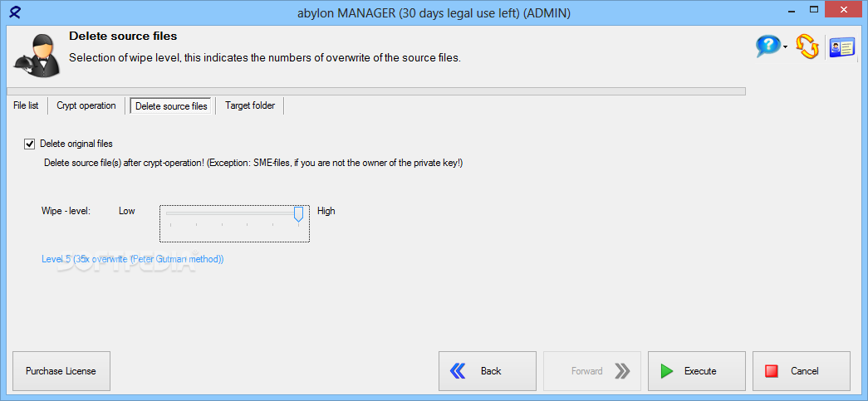This screenshot has height=401, width=868.
Task: Open the Crypt operation tab
Action: (x=86, y=105)
